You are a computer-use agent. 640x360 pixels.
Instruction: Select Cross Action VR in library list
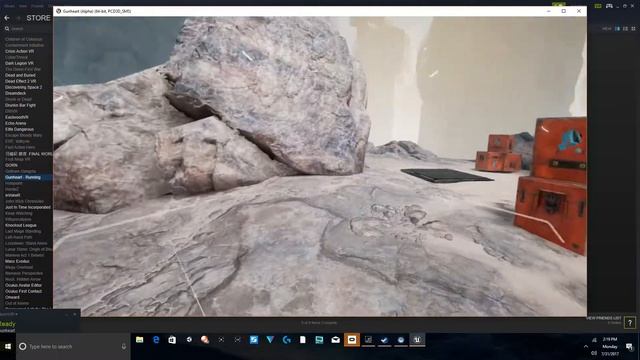(20, 51)
